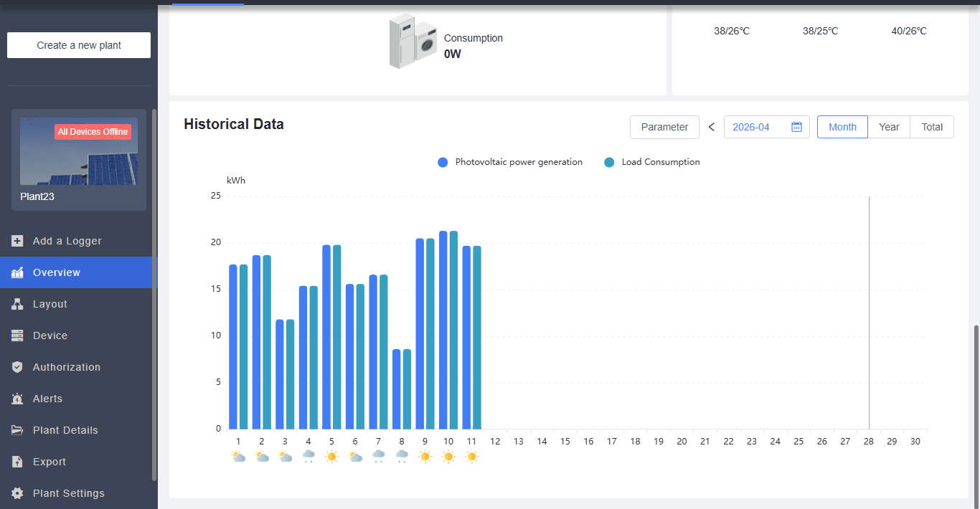Open Layout via its sitemap icon
980x509 pixels.
tap(18, 304)
